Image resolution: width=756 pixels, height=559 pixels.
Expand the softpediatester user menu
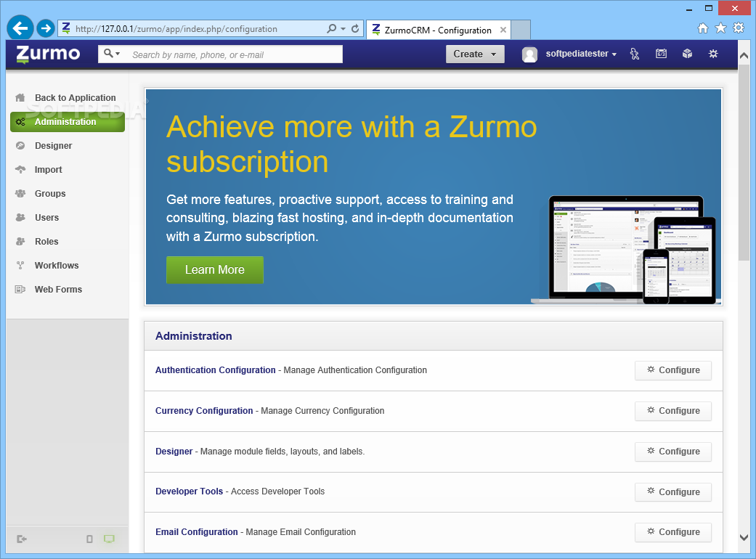[581, 54]
